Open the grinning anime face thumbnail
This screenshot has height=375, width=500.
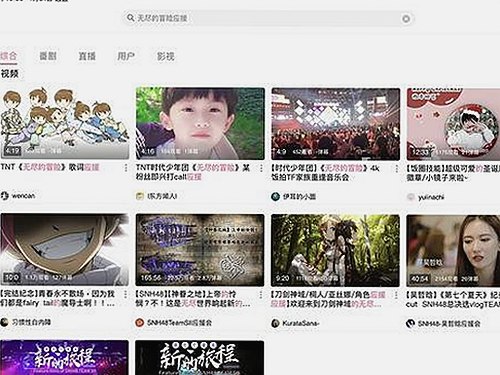click(64, 250)
